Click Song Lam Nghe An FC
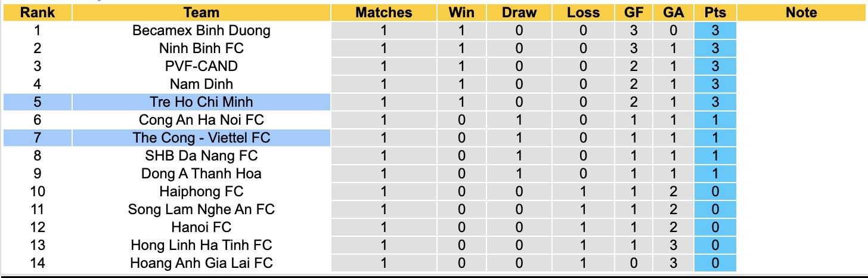This screenshot has height=278, width=868. pyautogui.click(x=201, y=209)
